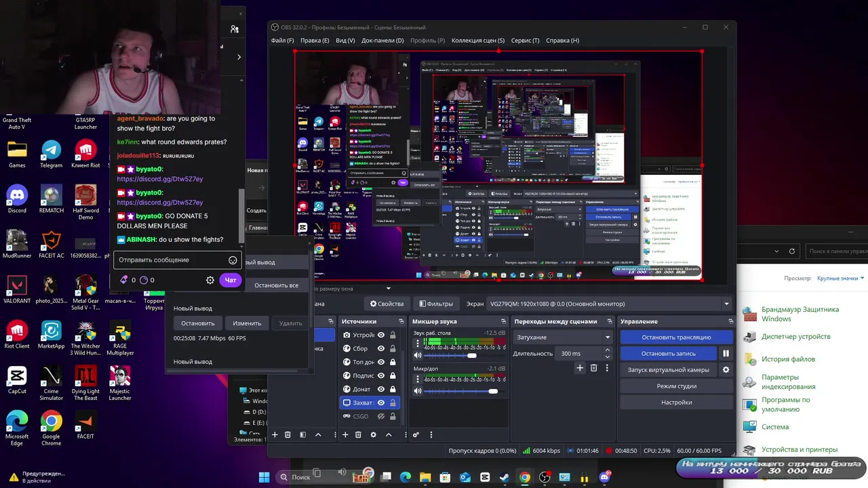Delete selected source with trash icon

[x=358, y=434]
